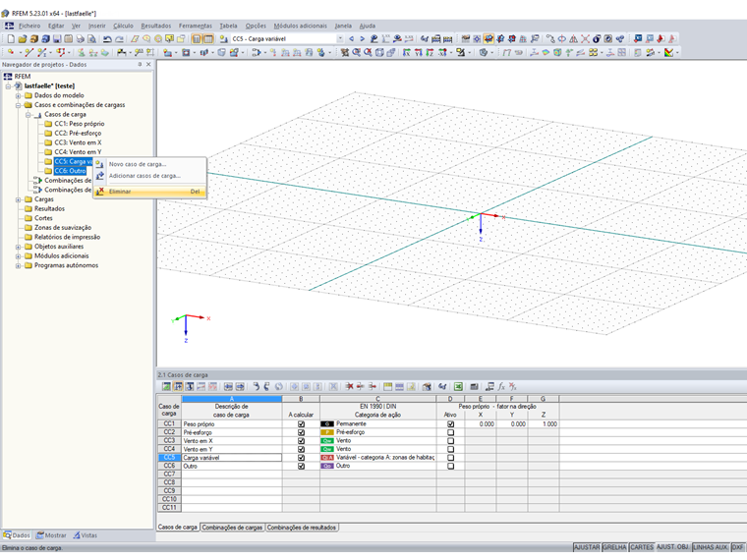Close the project navigator panel
The width and height of the screenshot is (747, 560).
(148, 64)
